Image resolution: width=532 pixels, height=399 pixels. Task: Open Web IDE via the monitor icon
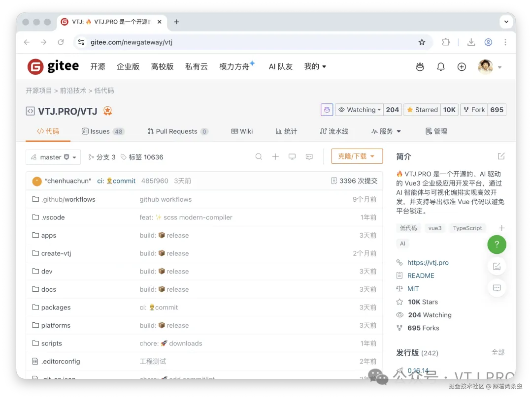click(x=292, y=156)
